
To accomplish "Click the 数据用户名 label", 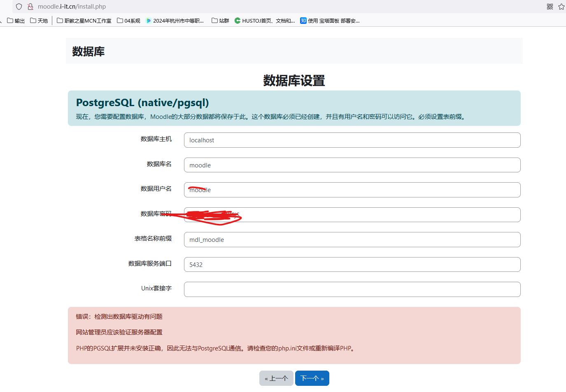I will [156, 189].
